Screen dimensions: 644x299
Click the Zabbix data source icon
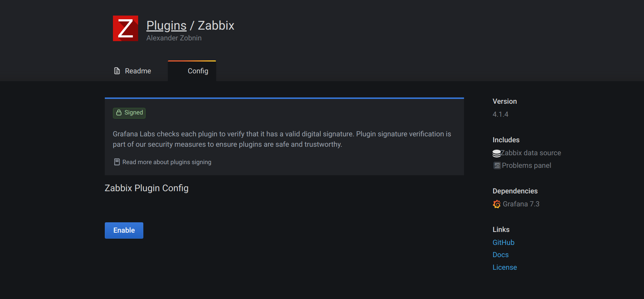point(497,153)
